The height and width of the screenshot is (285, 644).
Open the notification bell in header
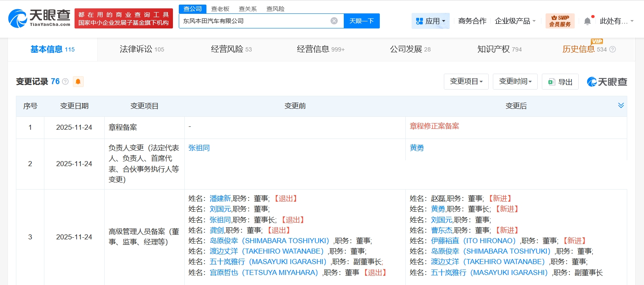click(587, 21)
